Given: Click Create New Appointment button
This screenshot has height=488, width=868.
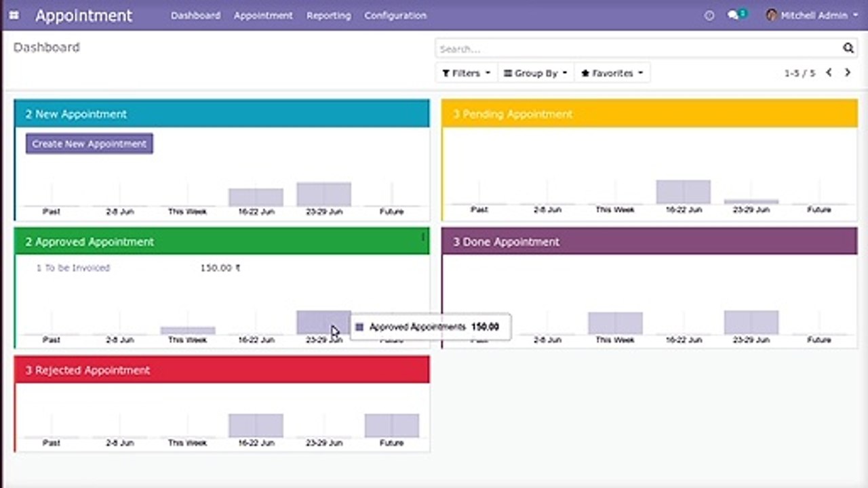Looking at the screenshot, I should click(90, 144).
